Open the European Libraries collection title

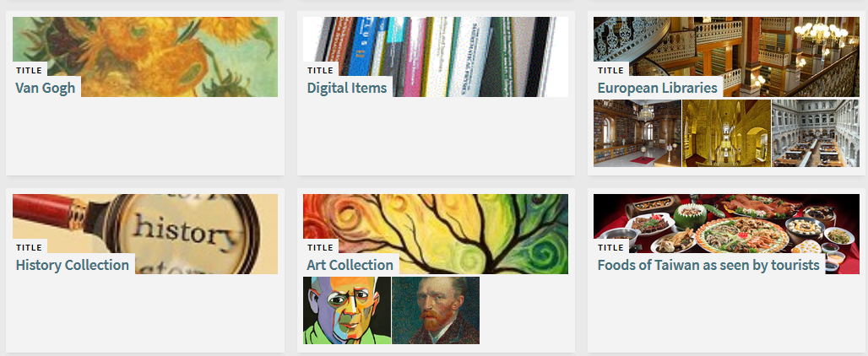657,88
